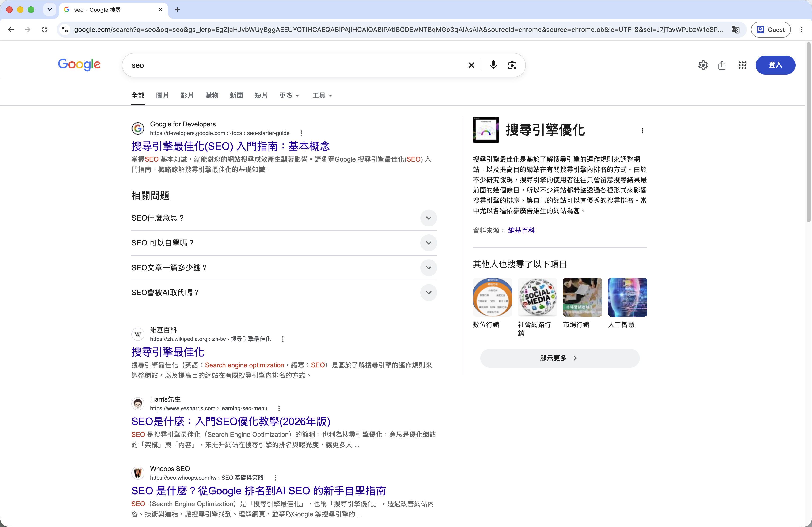Open quick settings gear icon
The height and width of the screenshot is (527, 812).
pos(703,65)
